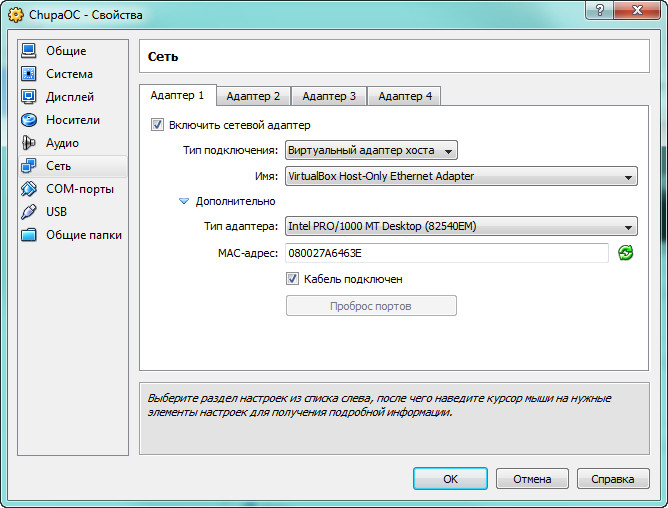668x508 pixels.
Task: Select Общие папки label in sidebar
Action: pyautogui.click(x=84, y=235)
